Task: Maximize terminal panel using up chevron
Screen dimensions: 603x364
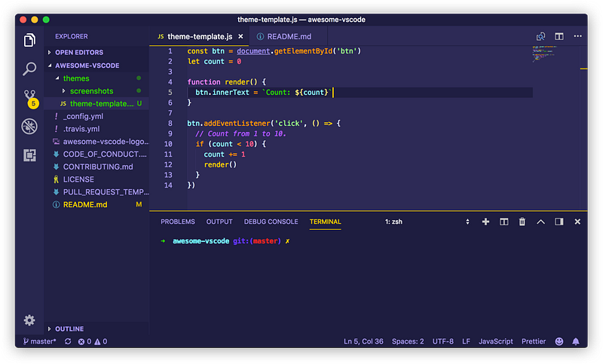Action: (x=540, y=222)
